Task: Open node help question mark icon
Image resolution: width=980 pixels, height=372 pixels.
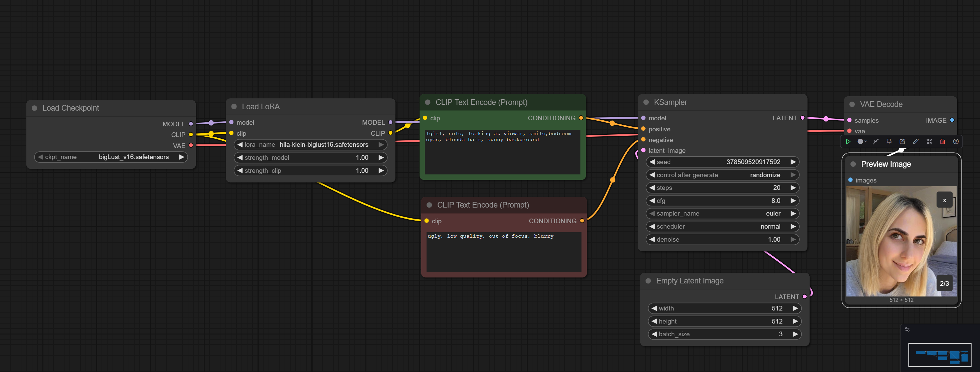Action: coord(956,142)
